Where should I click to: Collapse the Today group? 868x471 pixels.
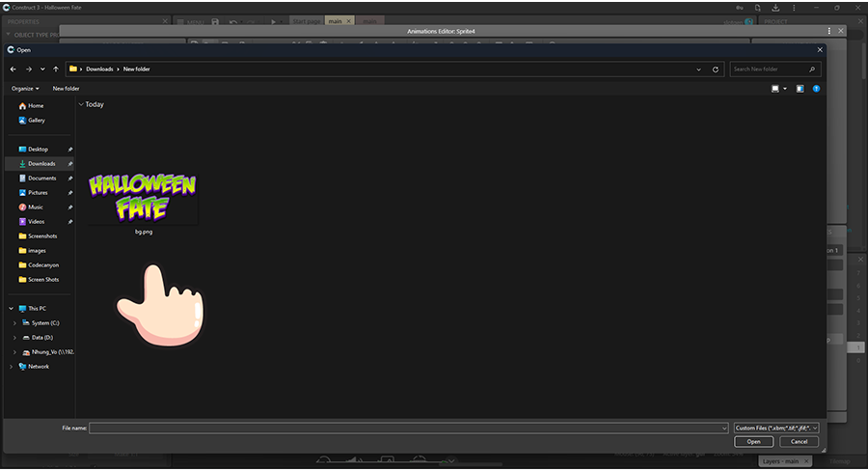(80, 104)
